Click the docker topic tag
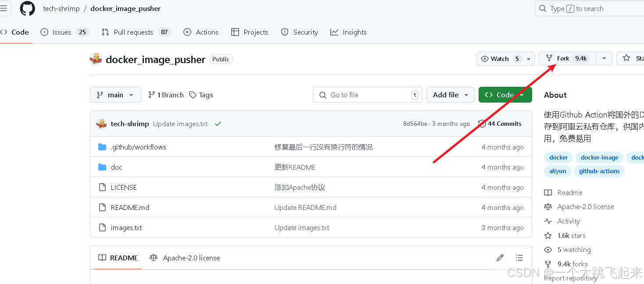The image size is (644, 284). click(558, 158)
